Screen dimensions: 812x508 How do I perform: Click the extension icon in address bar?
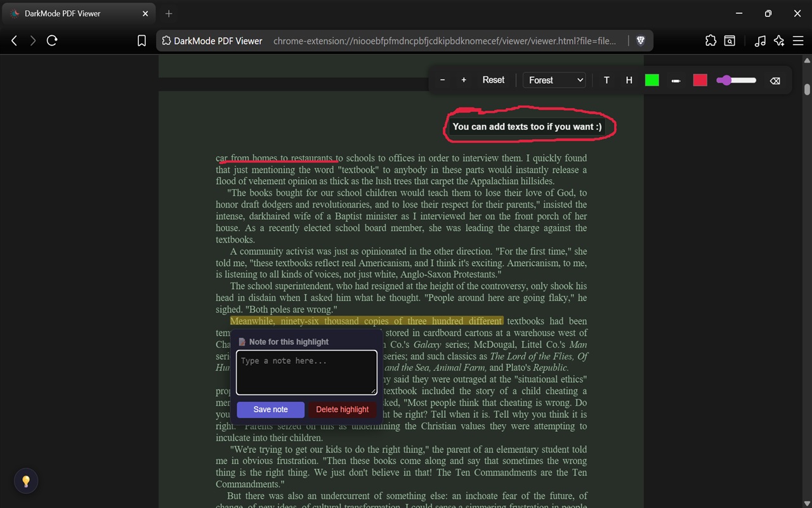click(x=167, y=41)
